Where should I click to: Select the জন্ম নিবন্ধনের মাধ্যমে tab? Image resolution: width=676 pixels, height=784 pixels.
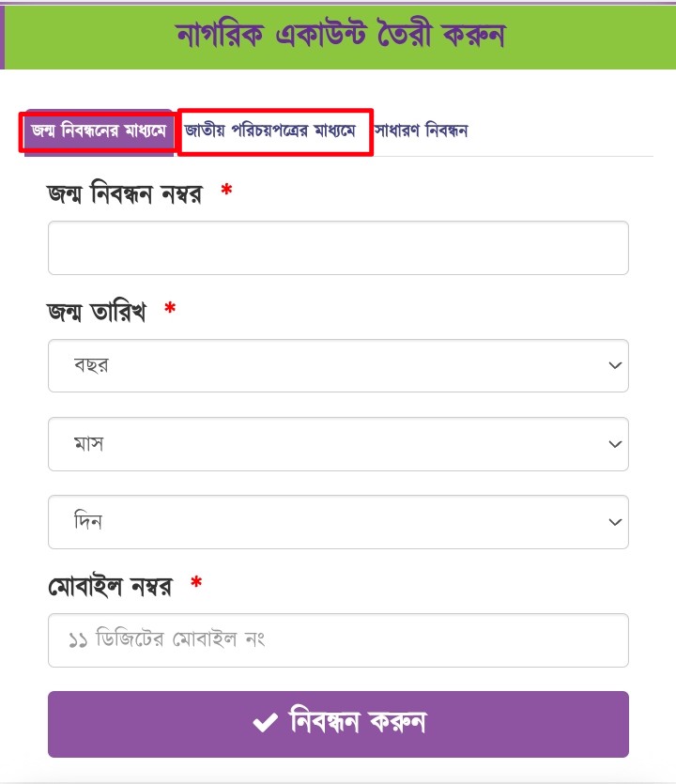[x=99, y=131]
